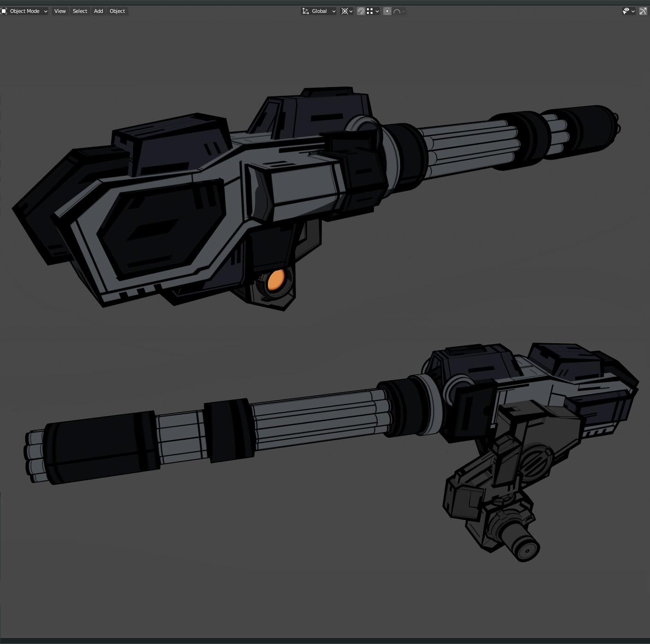Viewport: 650px width, 644px height.
Task: Open the View menu
Action: coord(59,11)
